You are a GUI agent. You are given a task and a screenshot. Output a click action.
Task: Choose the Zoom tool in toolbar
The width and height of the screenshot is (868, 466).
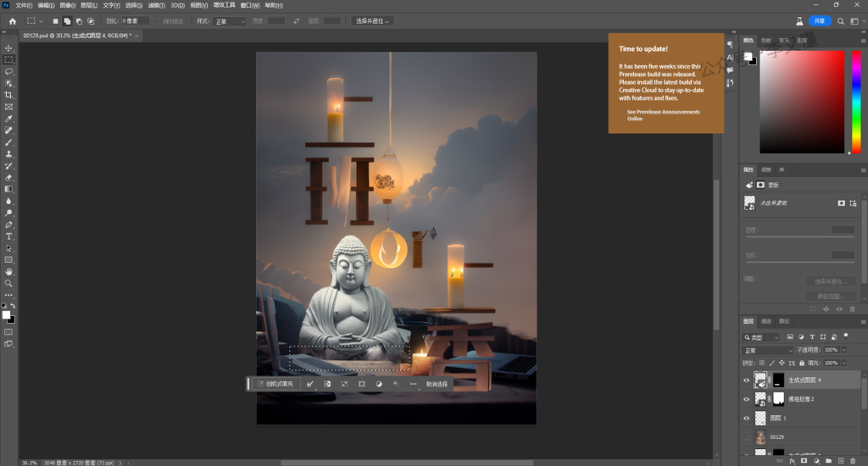point(9,283)
